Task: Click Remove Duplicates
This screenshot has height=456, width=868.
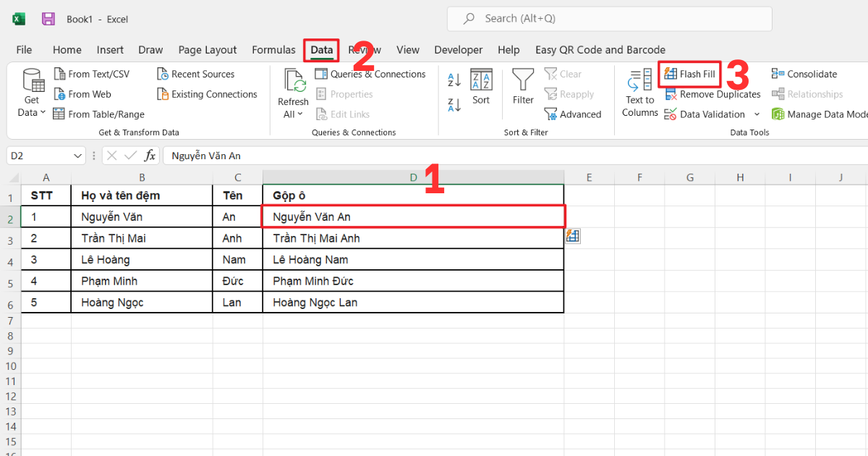Action: click(x=712, y=94)
